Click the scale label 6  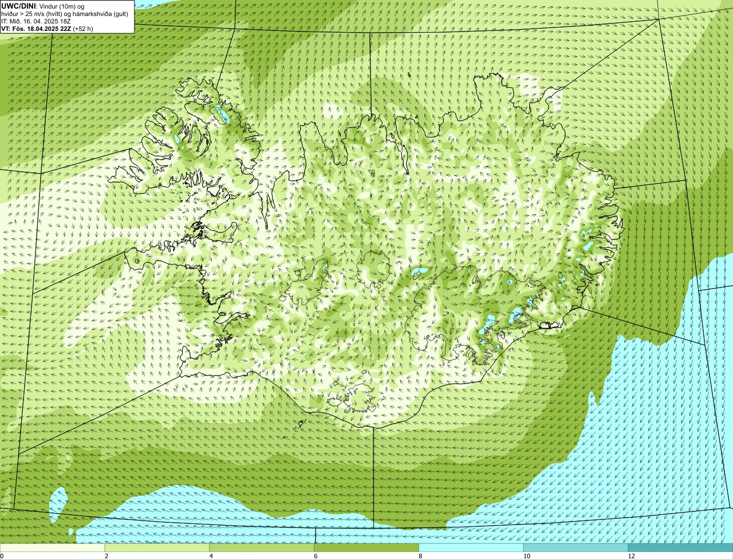(x=316, y=556)
